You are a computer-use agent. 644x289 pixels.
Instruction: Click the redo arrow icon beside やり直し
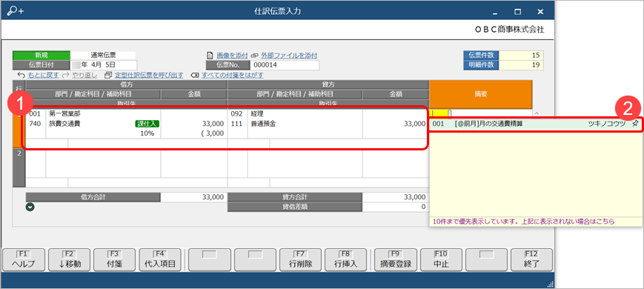[65, 75]
